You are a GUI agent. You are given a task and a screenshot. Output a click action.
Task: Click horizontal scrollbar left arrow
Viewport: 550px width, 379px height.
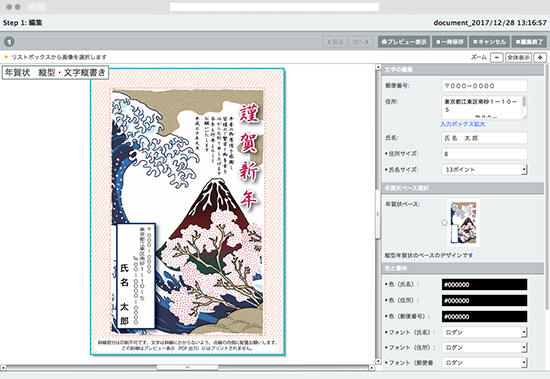click(x=3, y=368)
